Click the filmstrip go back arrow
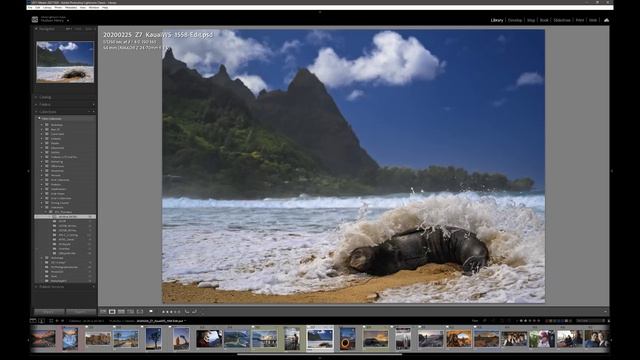Viewport: 640px width, 360px height. coord(57,321)
